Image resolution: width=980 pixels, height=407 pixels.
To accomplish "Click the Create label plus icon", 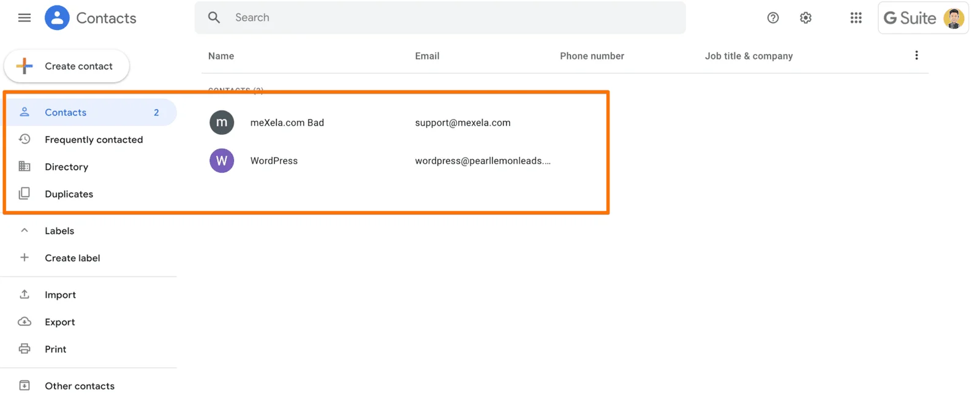I will coord(24,257).
